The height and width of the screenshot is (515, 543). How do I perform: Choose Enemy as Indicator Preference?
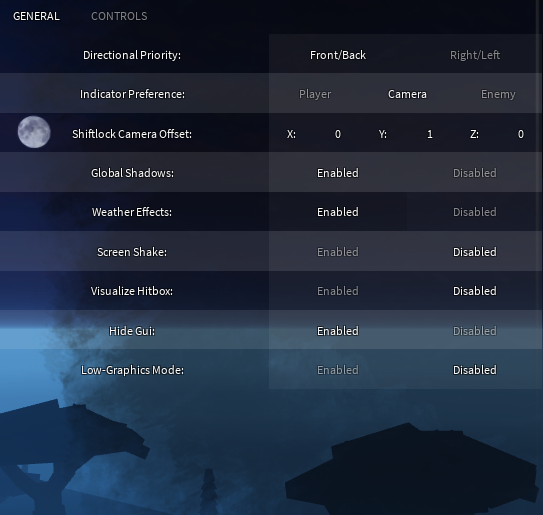tap(498, 94)
